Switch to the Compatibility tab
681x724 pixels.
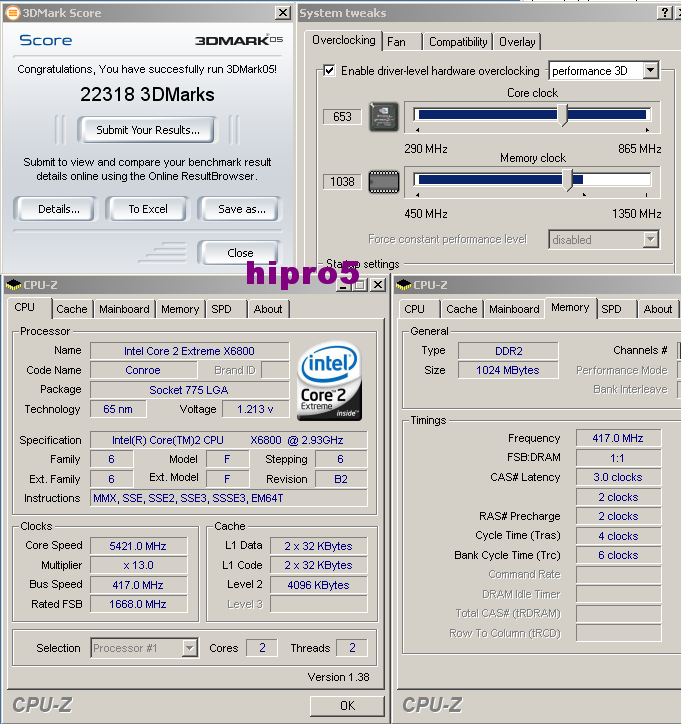(x=458, y=42)
